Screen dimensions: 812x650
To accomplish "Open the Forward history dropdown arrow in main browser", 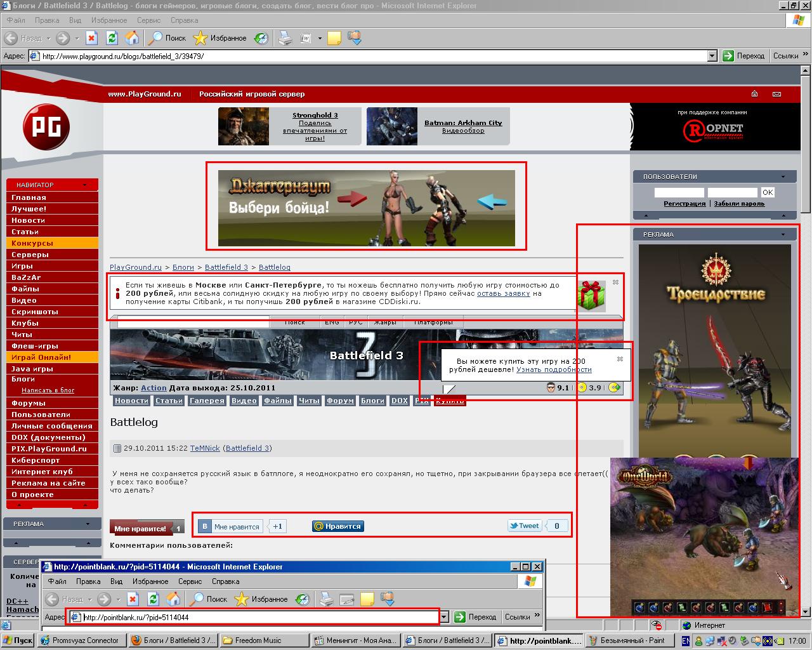I will 77,38.
